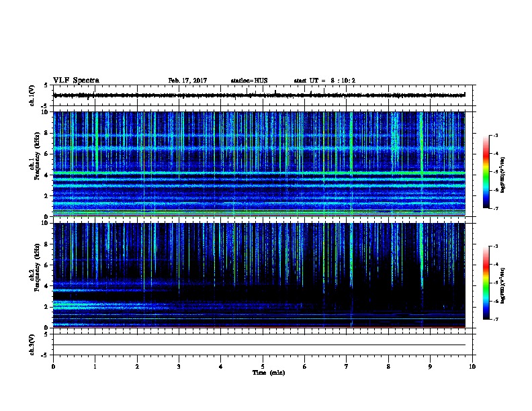Click the ch.2 colorbar log(PSD) unit label
Screen dimensions: 532x411
502,285
